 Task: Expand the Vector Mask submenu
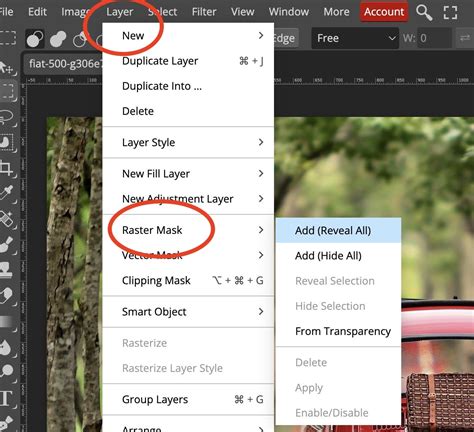(188, 255)
